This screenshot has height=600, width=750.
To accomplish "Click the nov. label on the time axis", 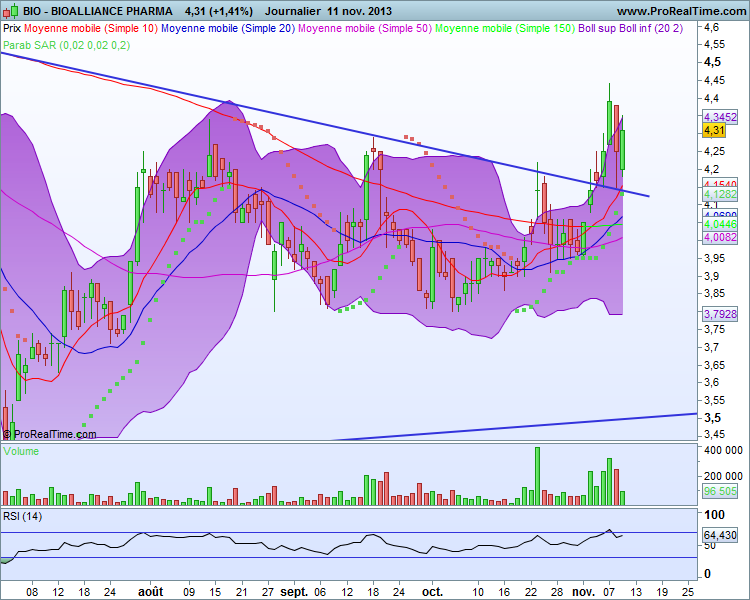I will [x=584, y=592].
